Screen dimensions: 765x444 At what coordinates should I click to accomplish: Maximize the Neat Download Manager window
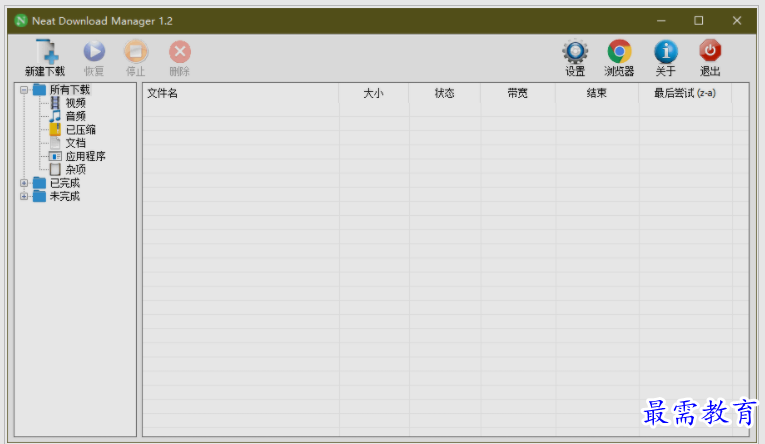point(699,20)
